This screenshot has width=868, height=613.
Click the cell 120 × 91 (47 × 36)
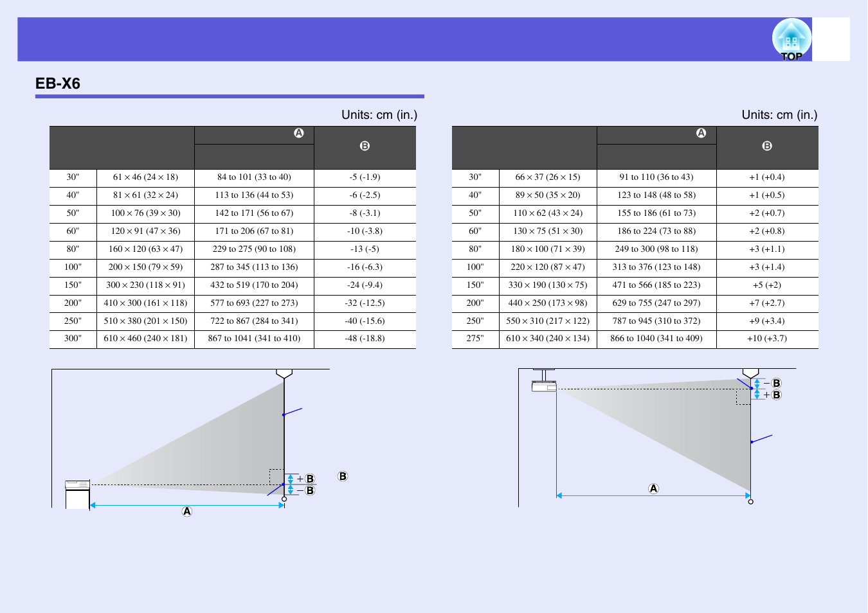[146, 231]
